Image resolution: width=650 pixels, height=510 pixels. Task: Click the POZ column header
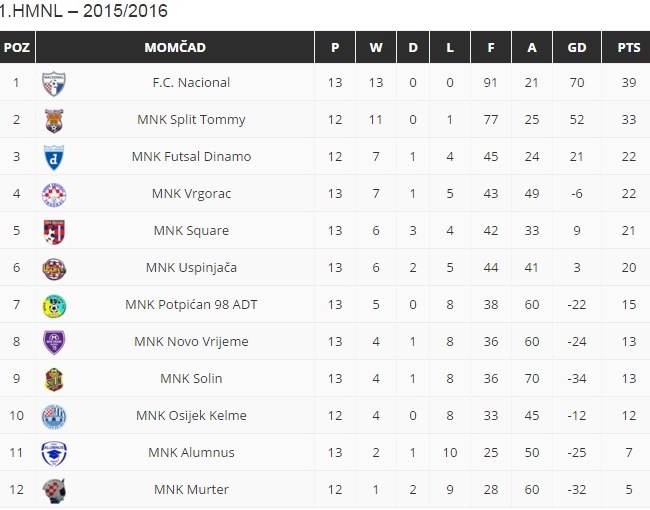tap(17, 47)
